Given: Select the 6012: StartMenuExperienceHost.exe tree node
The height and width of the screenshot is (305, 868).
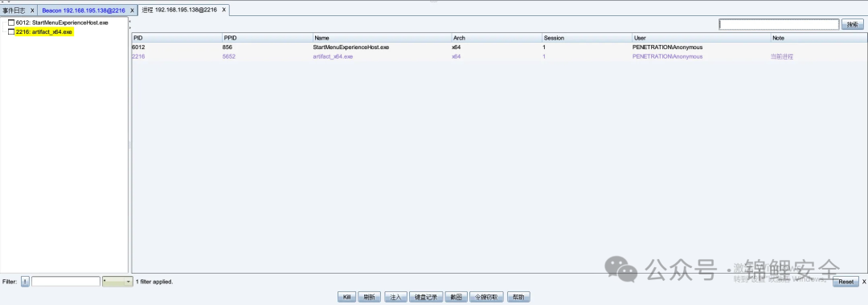Looking at the screenshot, I should pyautogui.click(x=62, y=23).
